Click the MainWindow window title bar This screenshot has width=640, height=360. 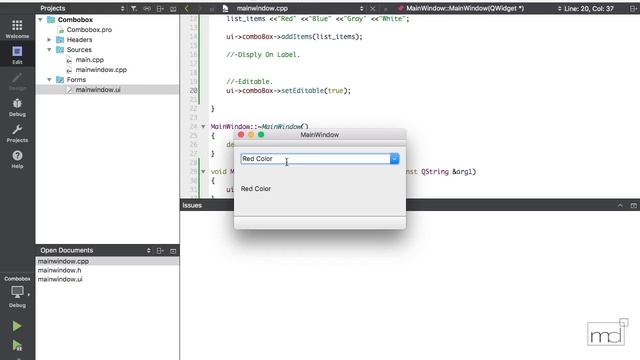(x=320, y=135)
